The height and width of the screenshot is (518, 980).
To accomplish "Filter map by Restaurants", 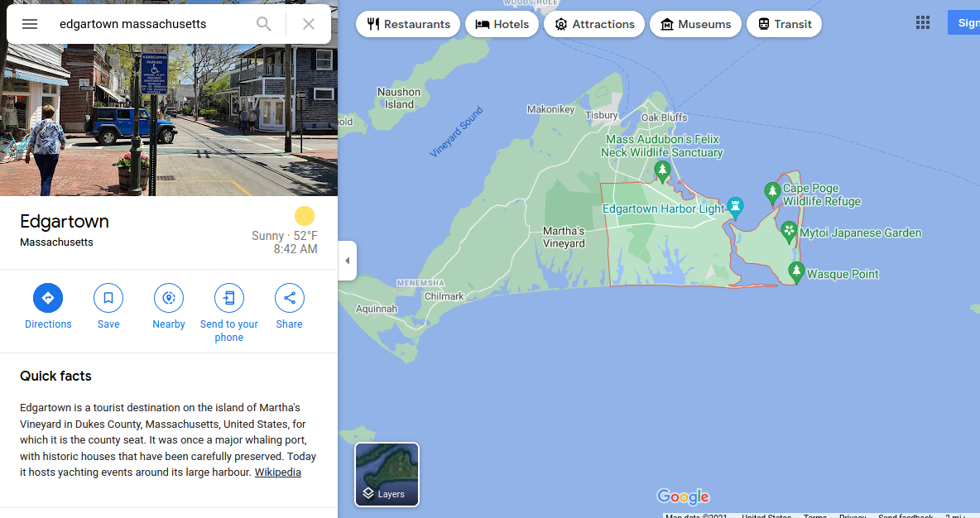I will click(x=408, y=24).
